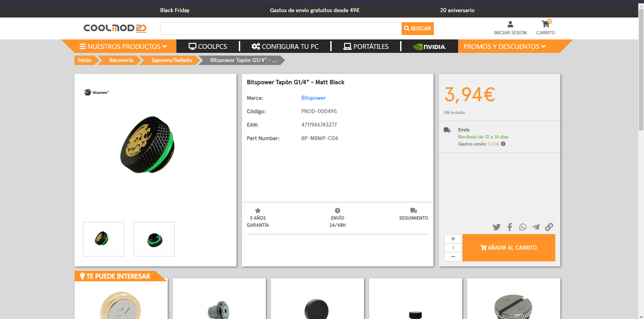Screen dimensions: 644x319
Task: Increase quantity with plus button
Action: 453,239
